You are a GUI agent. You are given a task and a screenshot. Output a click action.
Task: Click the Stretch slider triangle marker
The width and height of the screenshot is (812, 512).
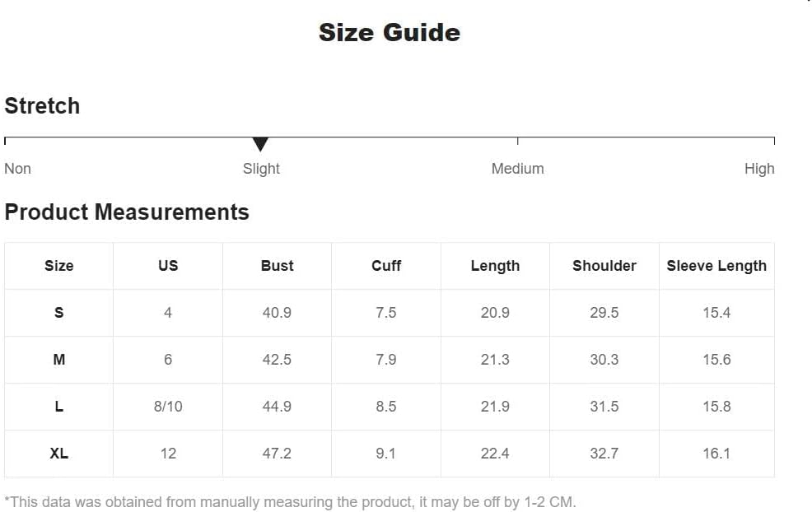pyautogui.click(x=260, y=144)
